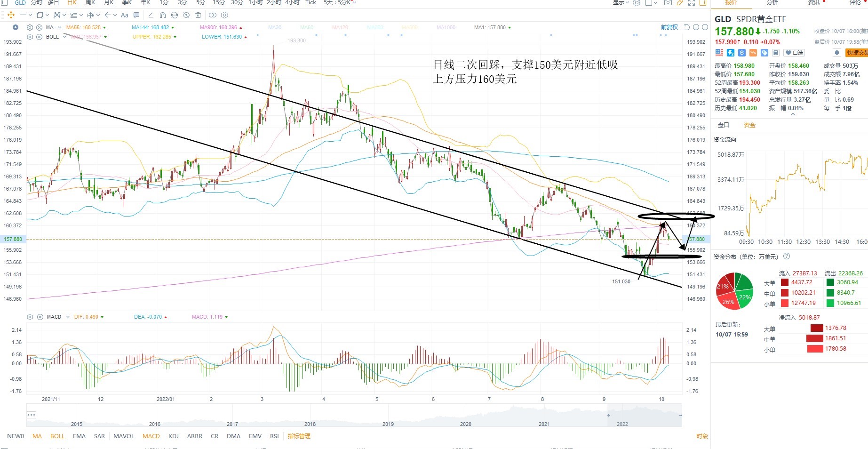Image resolution: width=868 pixels, height=449 pixels.
Task: Collapse quote details chevron under 振幅
Action: (x=793, y=114)
